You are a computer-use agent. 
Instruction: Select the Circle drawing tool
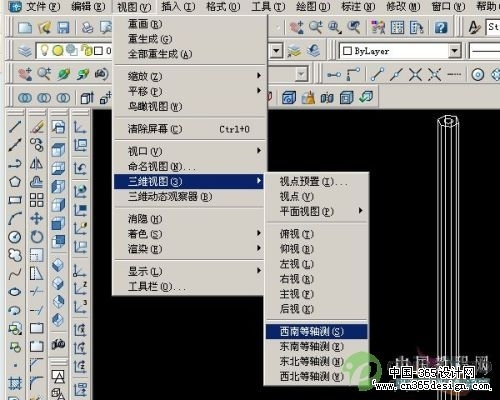15,237
